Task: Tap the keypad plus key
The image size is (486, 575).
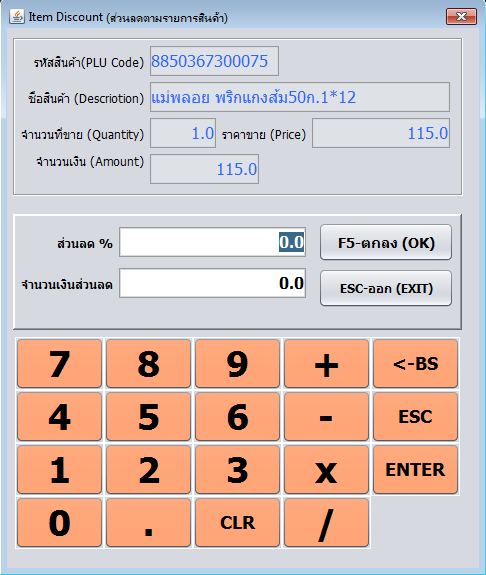Action: click(x=326, y=363)
